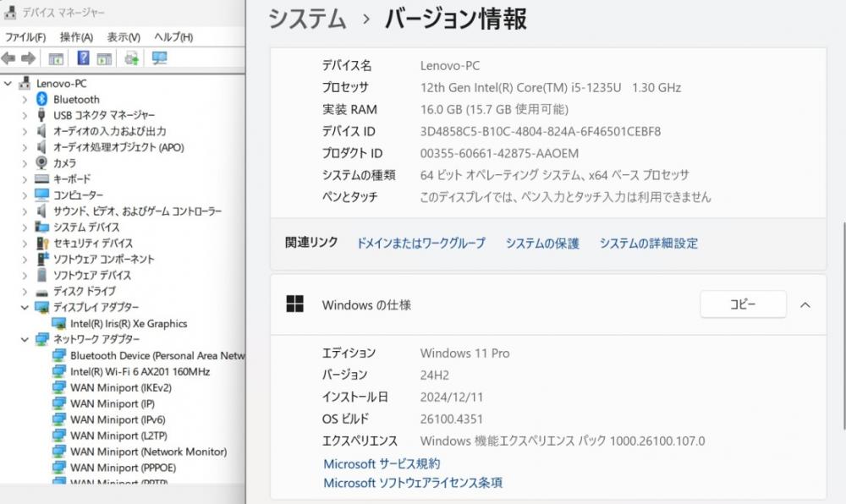Open the Microsoft サービス規約 link
The image size is (846, 504).
(x=382, y=463)
